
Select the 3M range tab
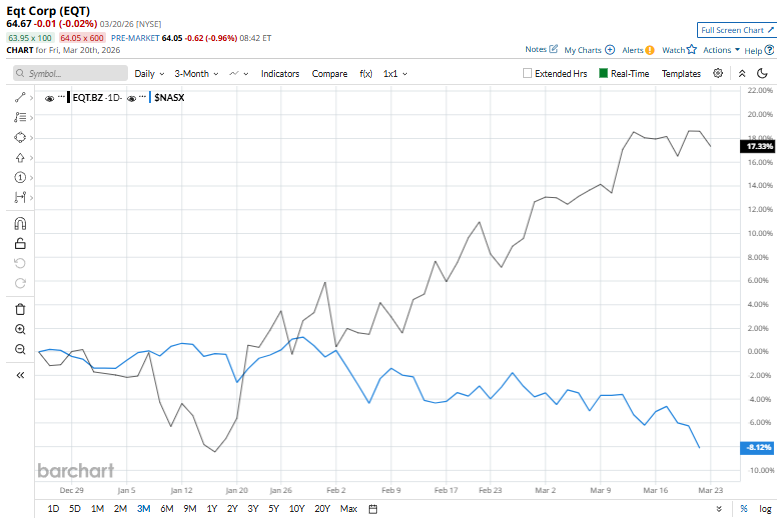(144, 509)
